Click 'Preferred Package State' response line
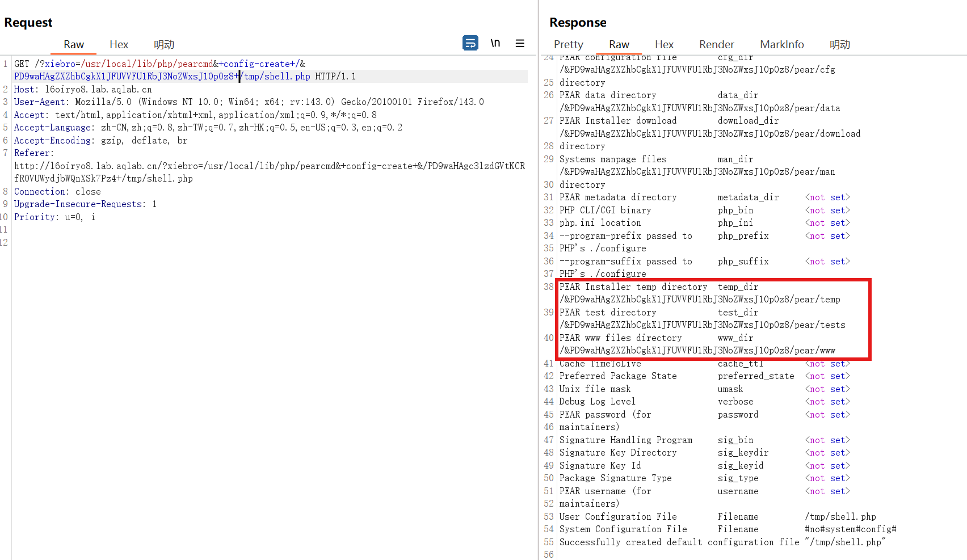The image size is (967, 560). [618, 376]
